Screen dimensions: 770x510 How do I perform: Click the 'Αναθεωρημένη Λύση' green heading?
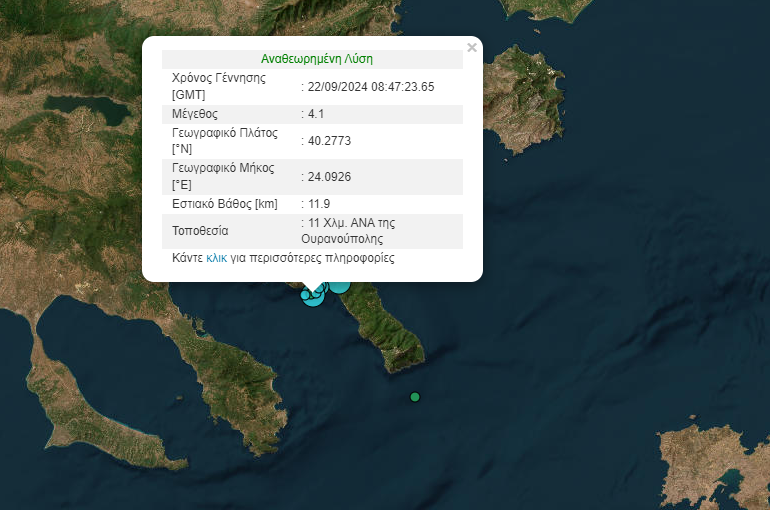(316, 59)
